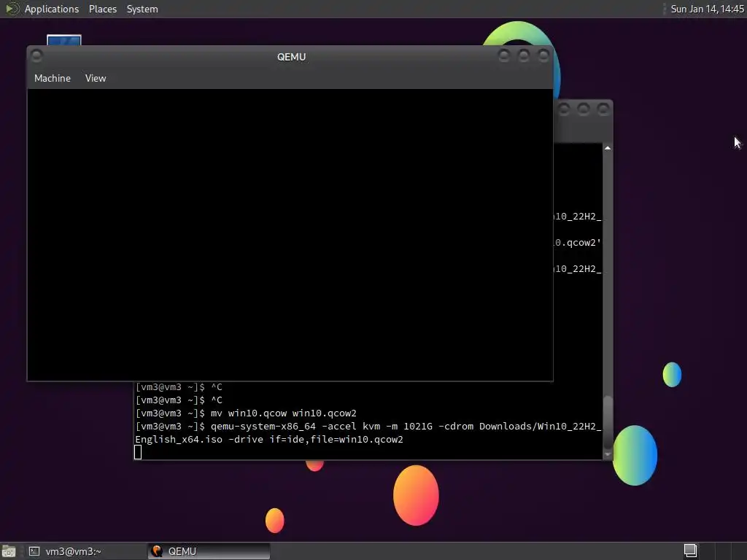Open the System menu

click(142, 9)
